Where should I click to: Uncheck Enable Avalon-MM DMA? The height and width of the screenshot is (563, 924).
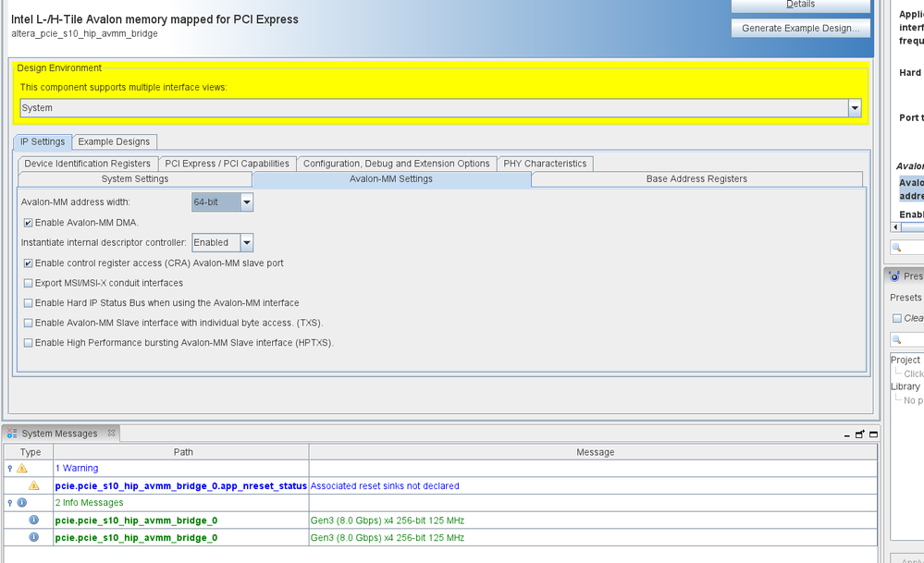coord(28,223)
